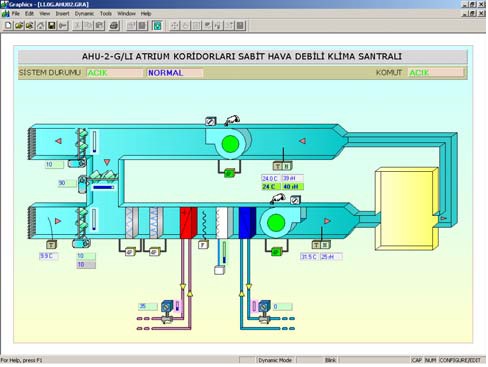
Task: Click the New file toolbar icon
Action: (8, 26)
